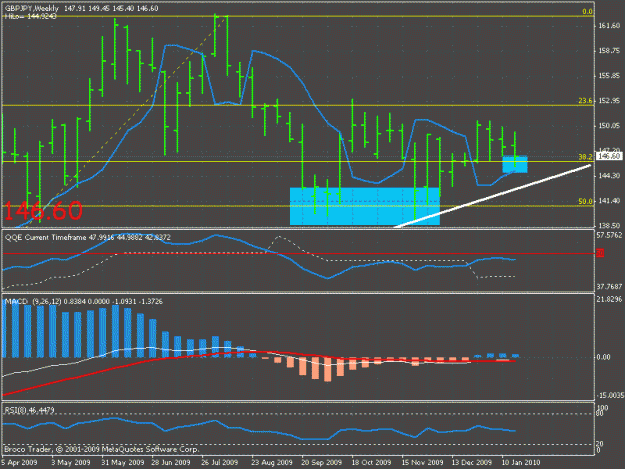This screenshot has width=625, height=469.
Task: Select the 10 Jan 2010 date label
Action: (521, 463)
